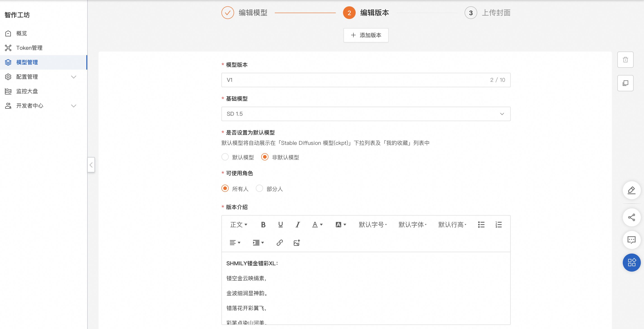Select the 所有人 role radio button

click(x=225, y=188)
